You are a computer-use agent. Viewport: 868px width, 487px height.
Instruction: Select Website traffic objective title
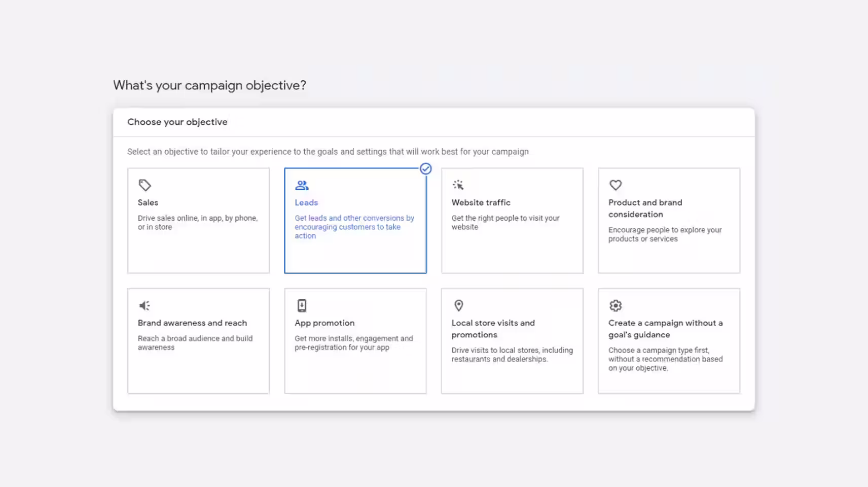[x=481, y=202]
